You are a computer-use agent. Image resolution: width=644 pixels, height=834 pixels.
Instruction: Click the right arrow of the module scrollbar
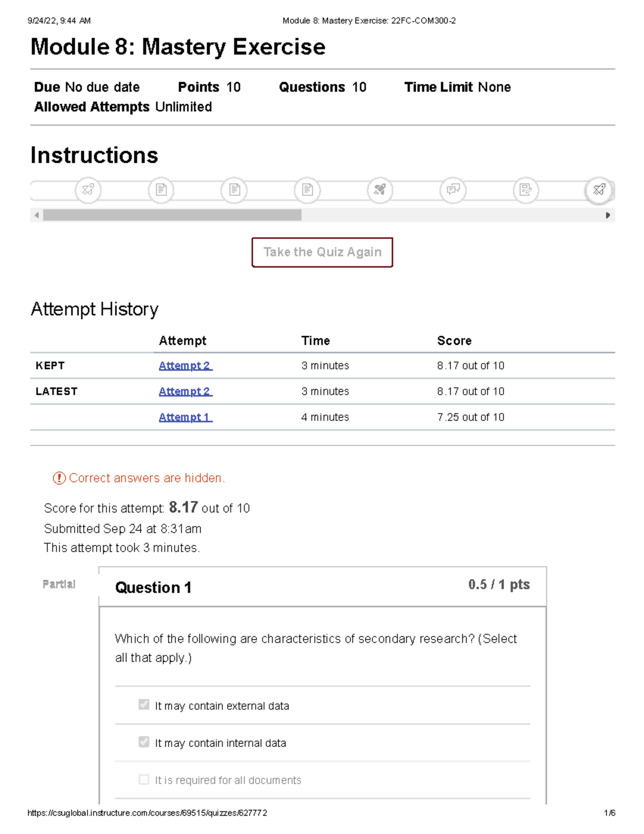tap(608, 215)
